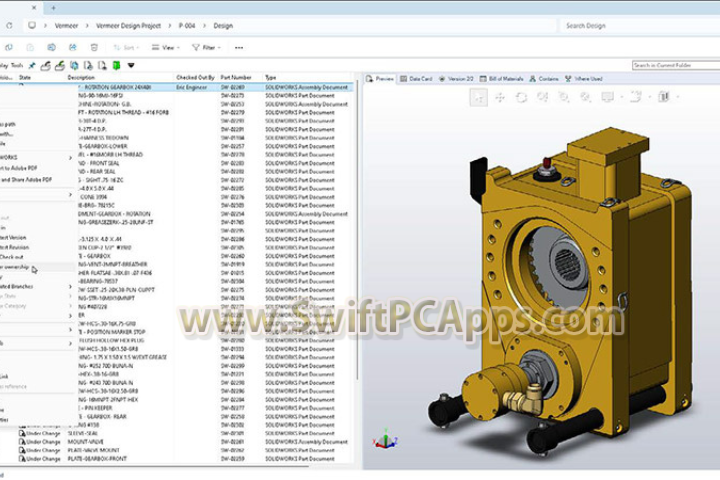Click the get latest version globe icon
The height and width of the screenshot is (480, 720).
coord(74,66)
